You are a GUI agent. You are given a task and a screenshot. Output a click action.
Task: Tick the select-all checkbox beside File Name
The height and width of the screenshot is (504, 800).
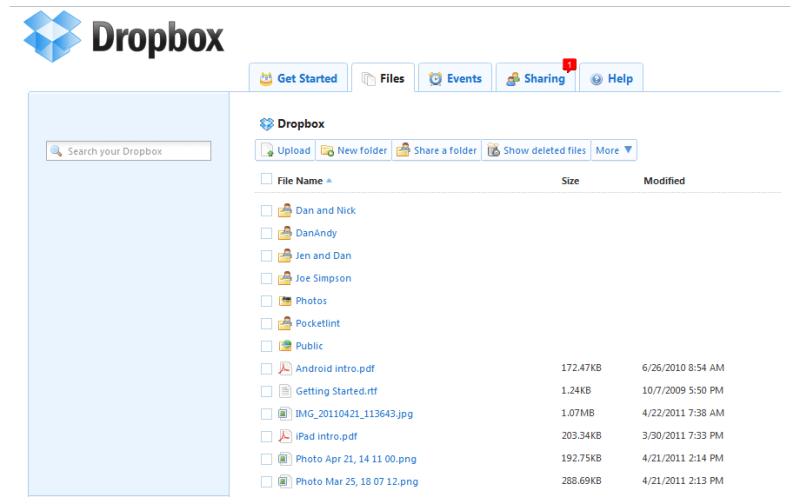[x=266, y=179]
